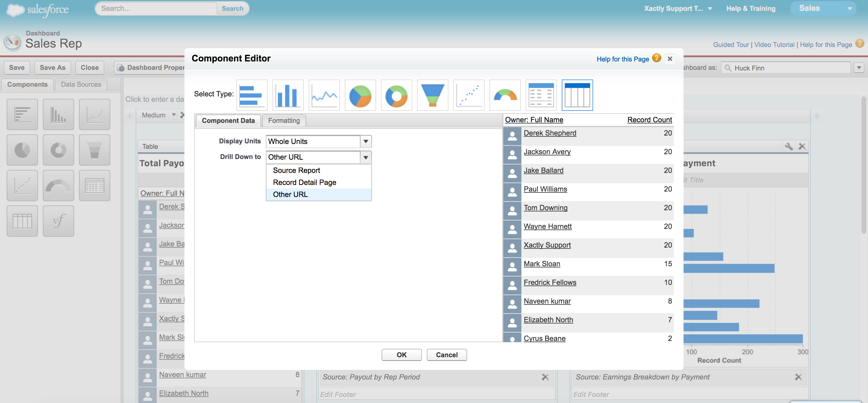Open Data Sources tab in sidebar
Image resolution: width=868 pixels, height=403 pixels.
[81, 85]
